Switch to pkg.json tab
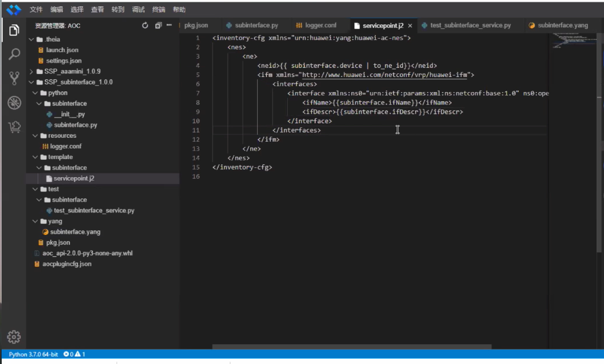This screenshot has height=364, width=604. coord(196,25)
